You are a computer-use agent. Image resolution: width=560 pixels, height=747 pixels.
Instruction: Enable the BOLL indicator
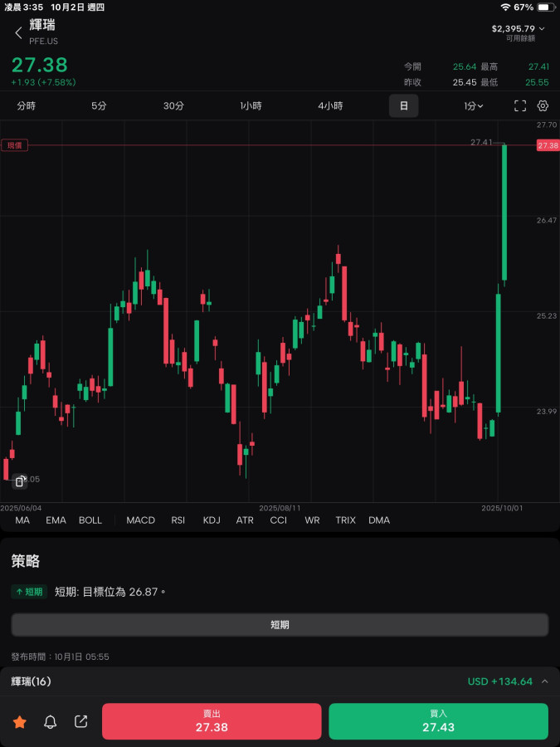pos(90,520)
